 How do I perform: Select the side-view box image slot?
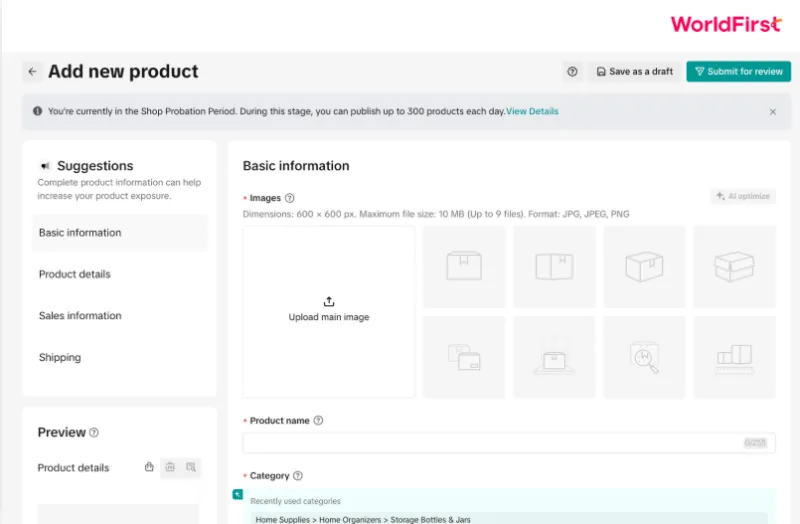click(554, 266)
